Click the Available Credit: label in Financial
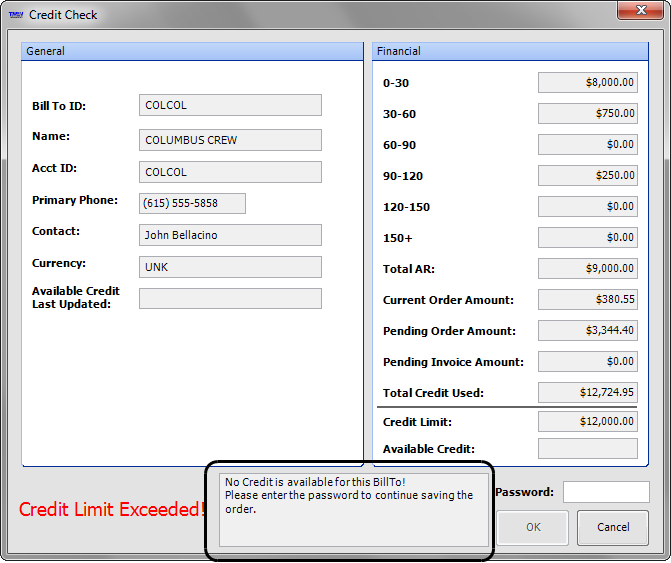Viewport: 671px width, 563px height. tap(429, 449)
